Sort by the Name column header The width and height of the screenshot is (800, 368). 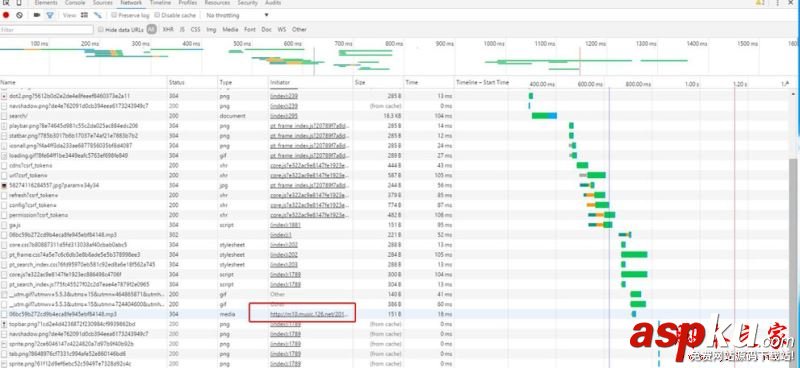pos(84,82)
